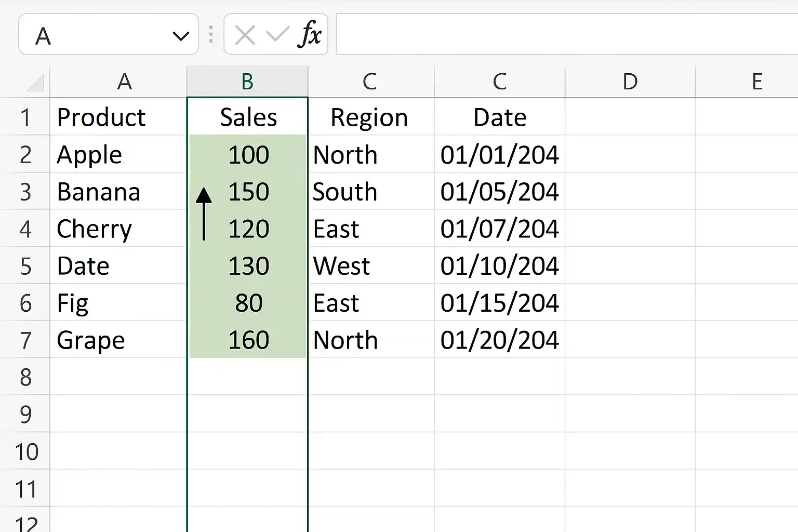Select the West region cell
Viewport: 798px width, 532px height.
pos(371,265)
